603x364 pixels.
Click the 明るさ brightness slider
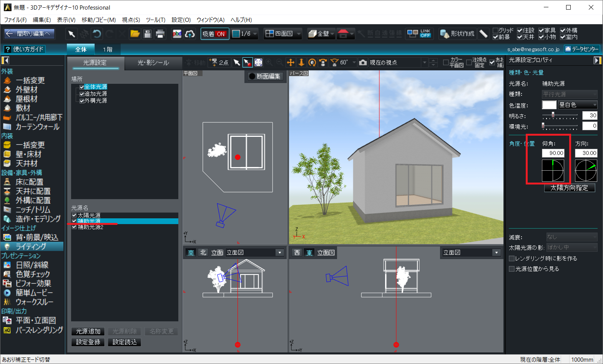pyautogui.click(x=560, y=115)
